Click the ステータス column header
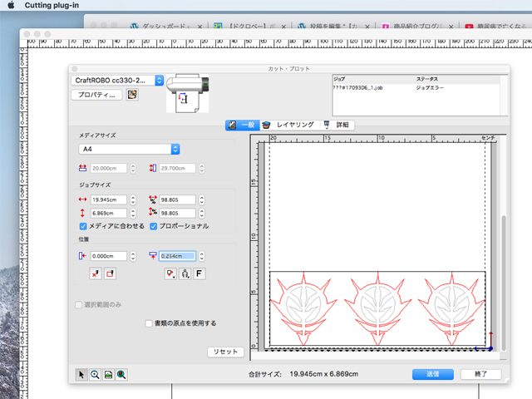Screen dimensions: 532x399 427,79
